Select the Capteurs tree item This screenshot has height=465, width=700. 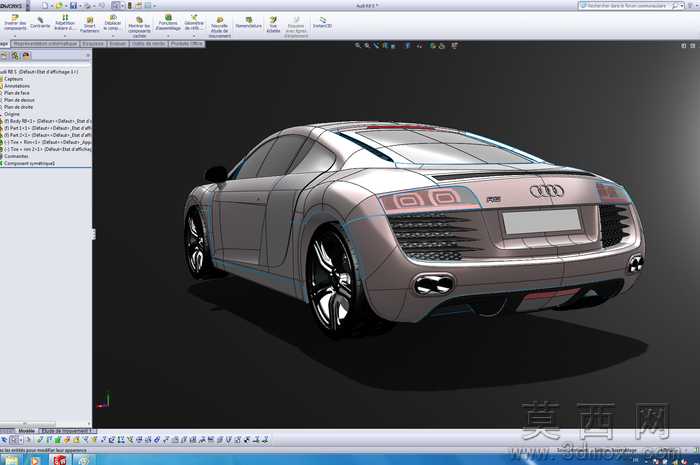tap(13, 79)
